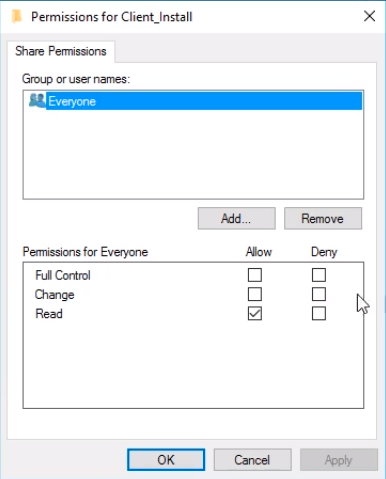Select the Share Permissions tab

[x=61, y=51]
